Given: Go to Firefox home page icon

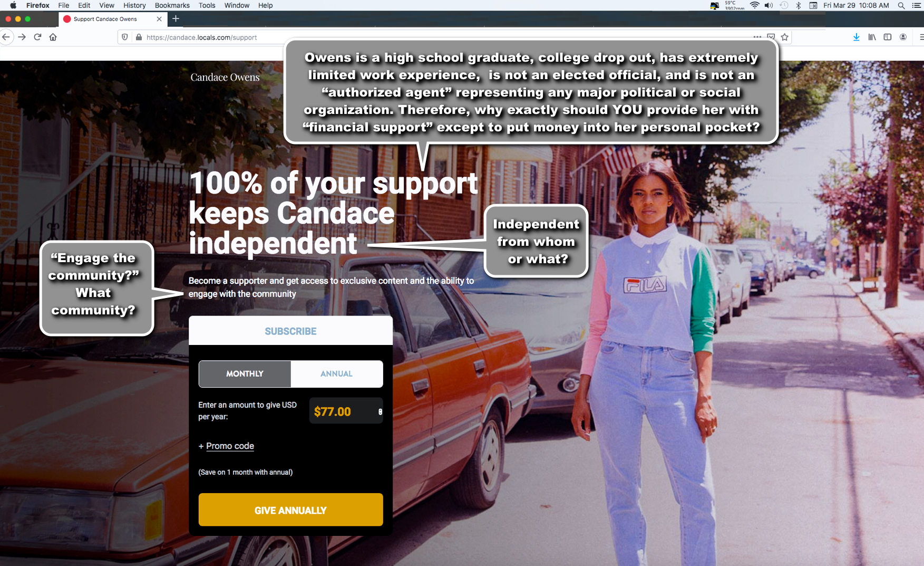Looking at the screenshot, I should coord(53,37).
